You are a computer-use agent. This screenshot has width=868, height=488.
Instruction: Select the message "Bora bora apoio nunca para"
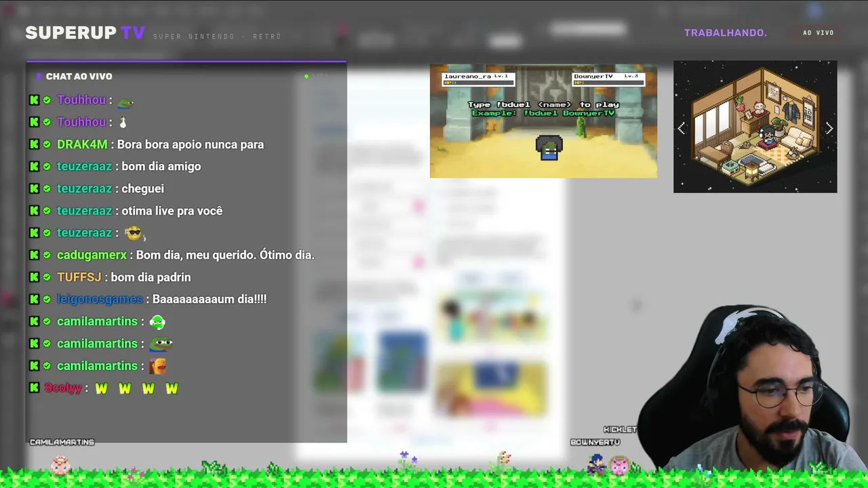191,144
